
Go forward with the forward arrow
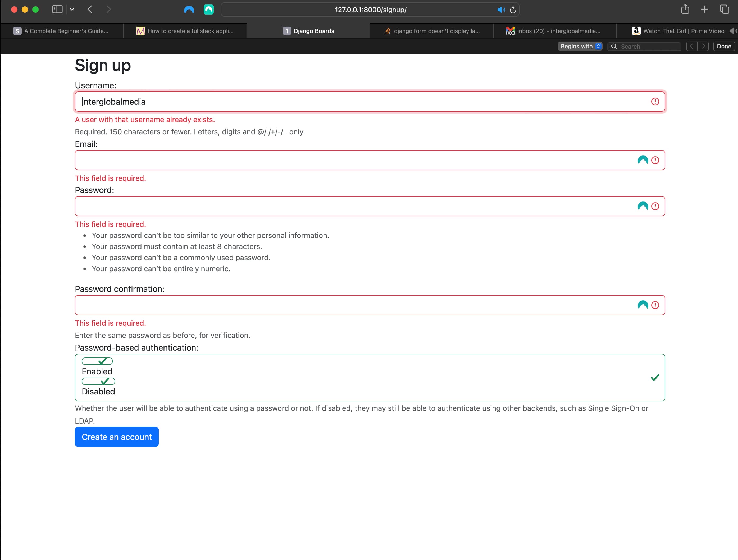[x=108, y=9]
